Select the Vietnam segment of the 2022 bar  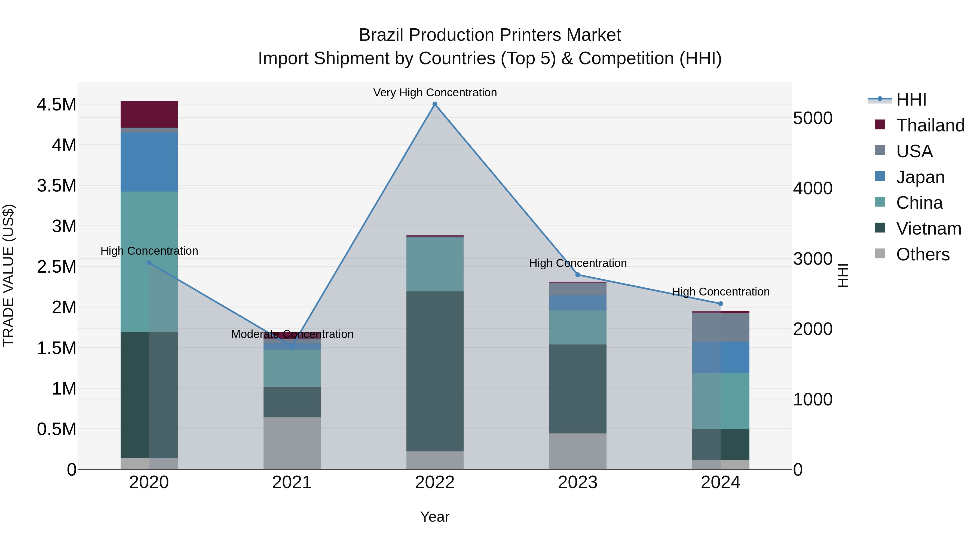(x=435, y=371)
